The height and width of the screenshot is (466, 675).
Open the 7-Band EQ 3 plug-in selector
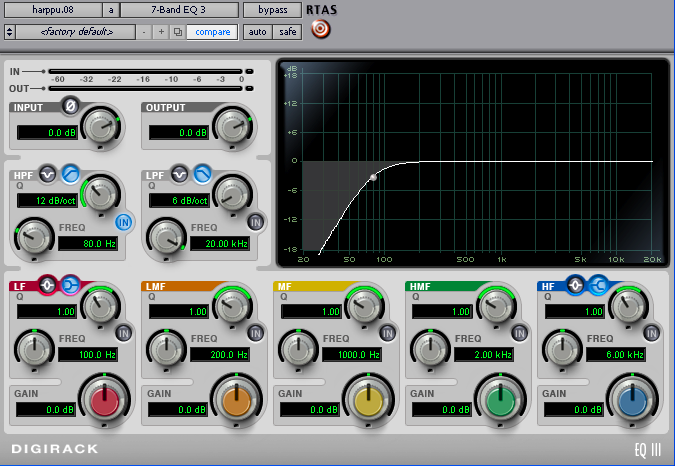(179, 10)
